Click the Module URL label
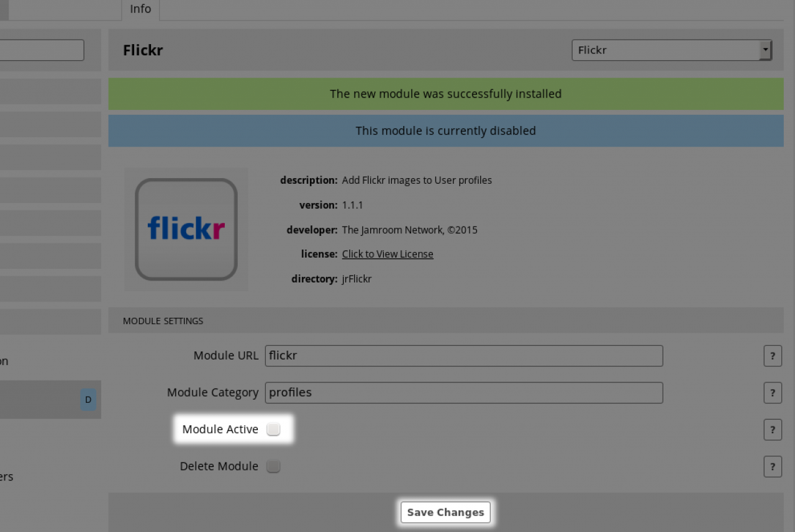The width and height of the screenshot is (795, 532). coord(226,356)
